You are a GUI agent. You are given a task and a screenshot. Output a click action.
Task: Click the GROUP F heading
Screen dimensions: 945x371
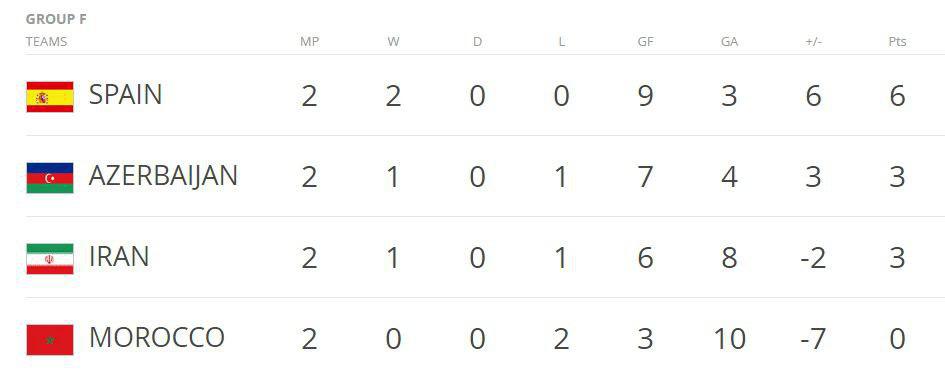(56, 19)
